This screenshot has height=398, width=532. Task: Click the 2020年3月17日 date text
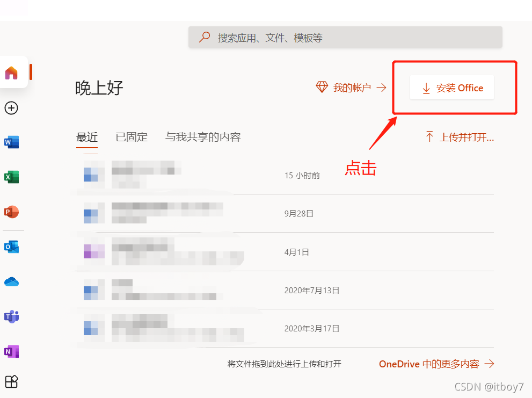(312, 328)
